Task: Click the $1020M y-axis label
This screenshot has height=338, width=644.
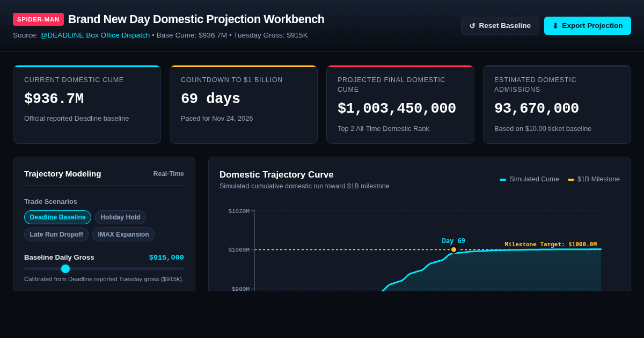Action: (239, 211)
